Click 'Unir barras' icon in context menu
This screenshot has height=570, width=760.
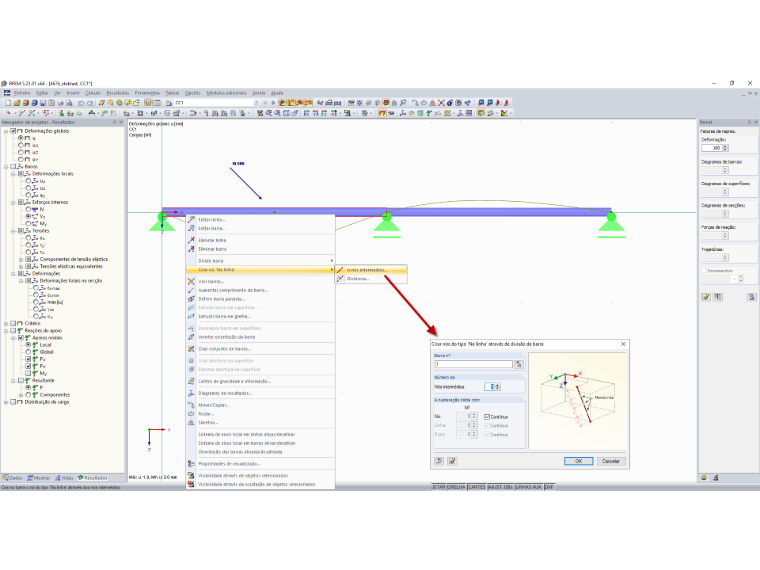pyautogui.click(x=191, y=281)
